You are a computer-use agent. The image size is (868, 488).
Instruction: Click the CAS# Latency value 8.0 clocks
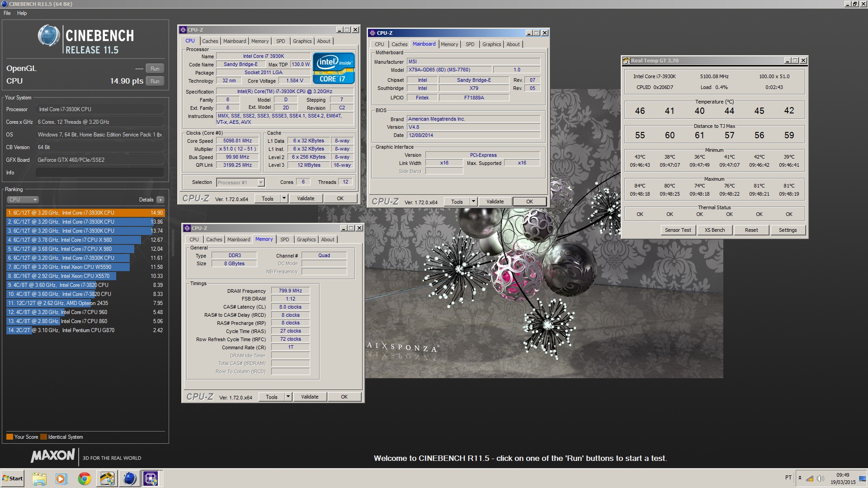pyautogui.click(x=290, y=307)
